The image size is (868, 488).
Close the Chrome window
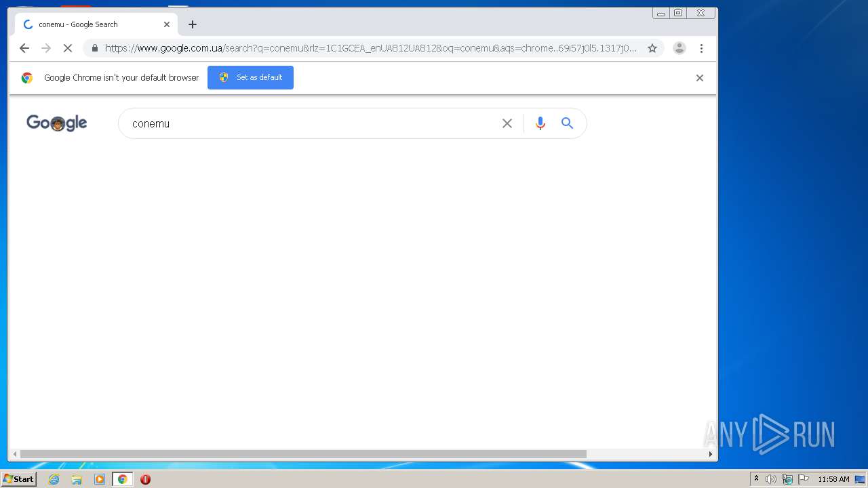coord(701,13)
